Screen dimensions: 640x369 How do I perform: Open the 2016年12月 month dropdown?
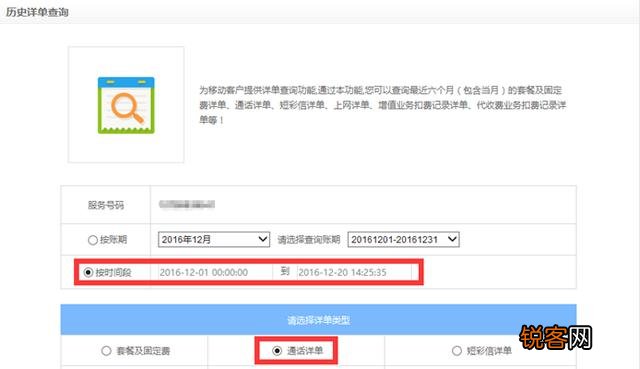(x=214, y=239)
